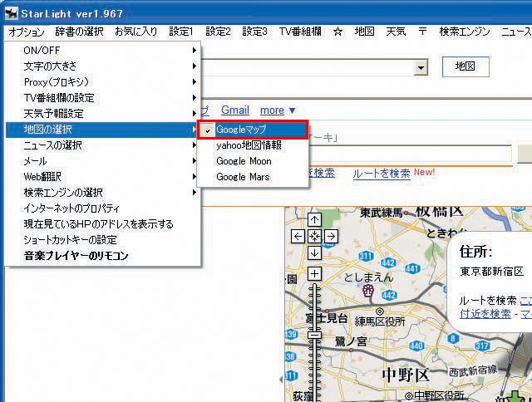Screen dimensions: 532x402
Task: Open the 設定3 menu
Action: [x=255, y=32]
